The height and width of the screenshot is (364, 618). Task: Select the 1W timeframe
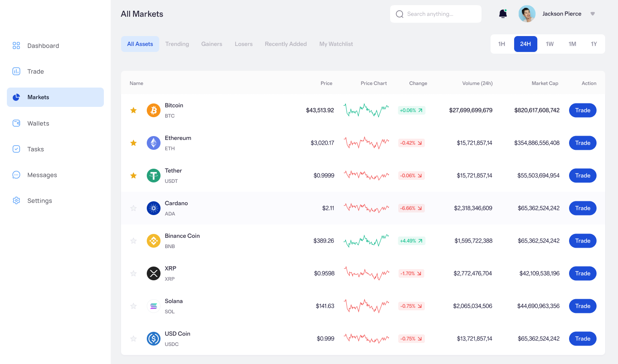click(550, 44)
